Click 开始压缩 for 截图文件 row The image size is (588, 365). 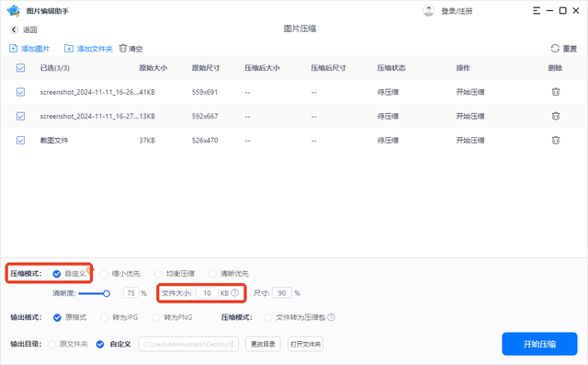pos(470,141)
